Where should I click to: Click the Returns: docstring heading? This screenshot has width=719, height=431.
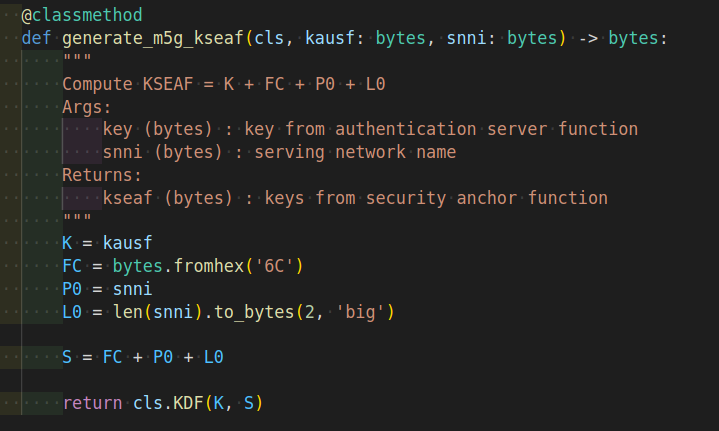(102, 175)
